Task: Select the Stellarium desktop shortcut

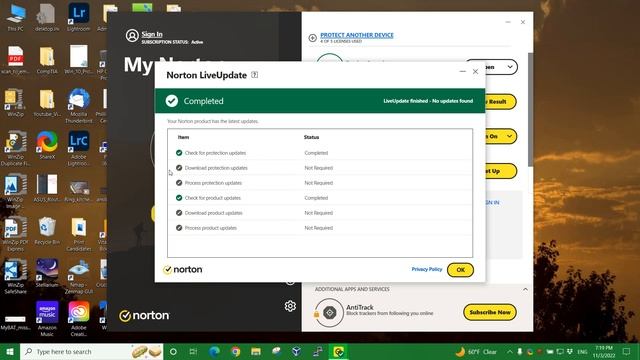Action: (47, 273)
